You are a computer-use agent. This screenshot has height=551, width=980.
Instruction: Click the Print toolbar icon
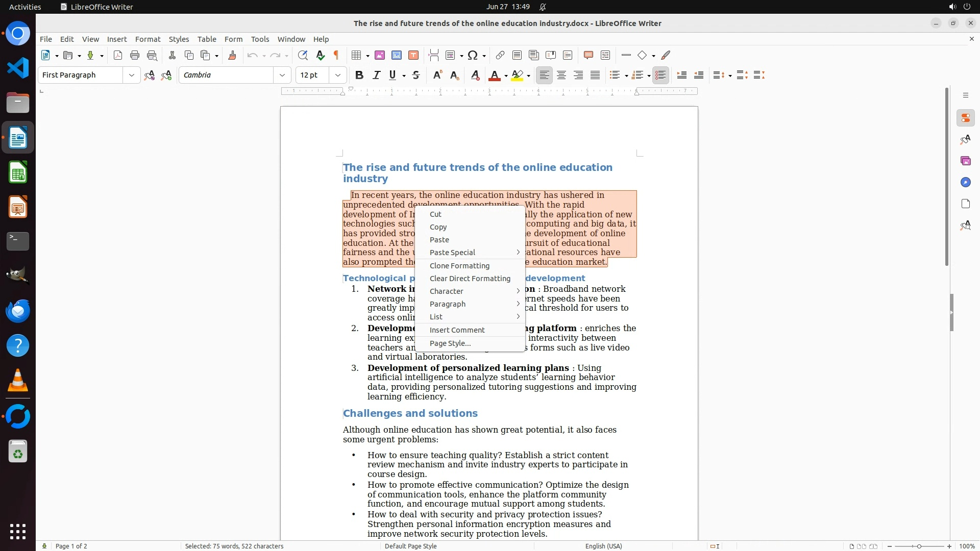click(135, 56)
